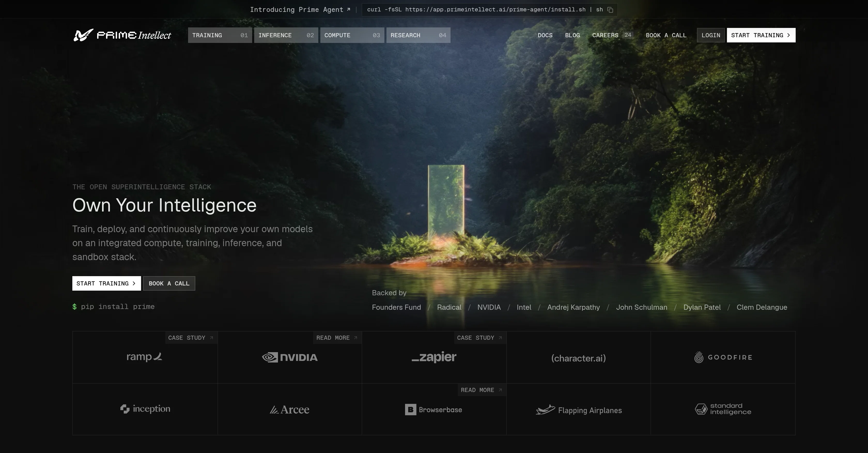Click the Browserbase logo
The height and width of the screenshot is (453, 868).
[434, 410]
